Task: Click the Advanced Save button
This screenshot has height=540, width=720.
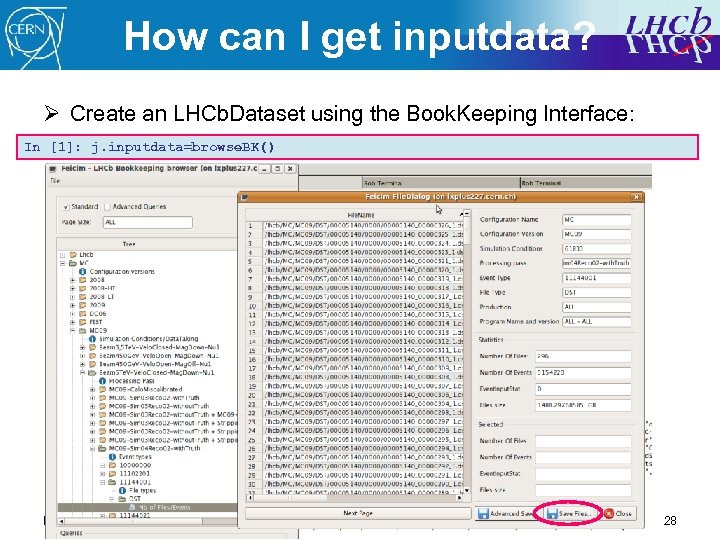Action: pos(506,513)
